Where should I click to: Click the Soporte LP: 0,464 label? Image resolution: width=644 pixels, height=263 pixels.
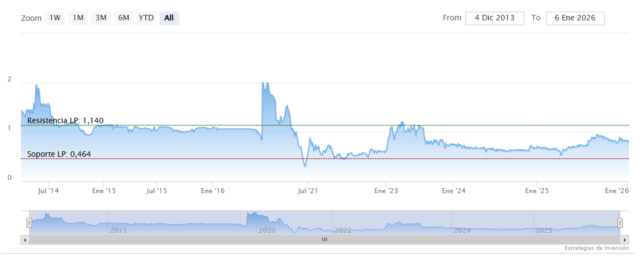[x=59, y=154]
